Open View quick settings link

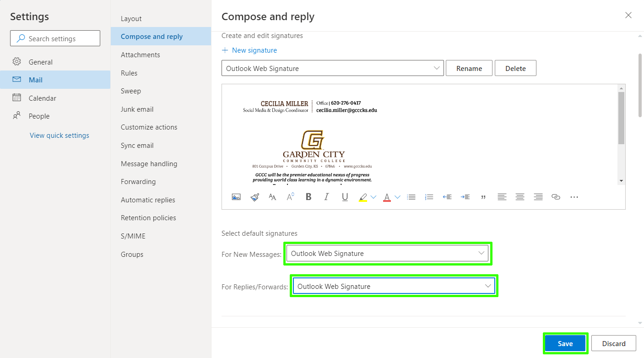60,136
